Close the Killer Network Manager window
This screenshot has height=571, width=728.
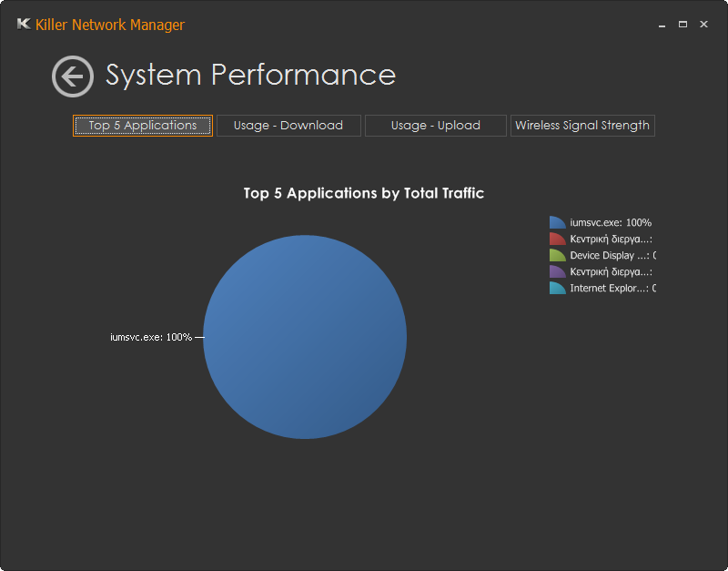point(703,25)
